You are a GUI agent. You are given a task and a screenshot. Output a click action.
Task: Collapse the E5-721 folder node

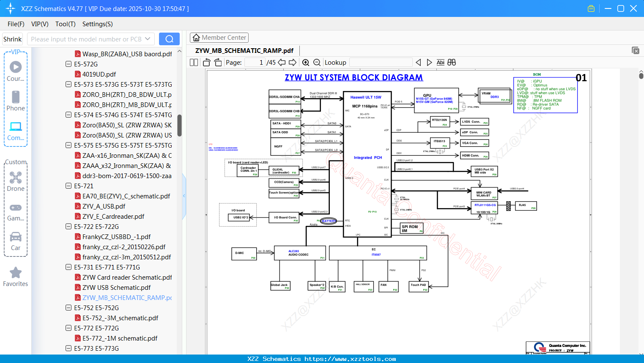[x=69, y=186]
